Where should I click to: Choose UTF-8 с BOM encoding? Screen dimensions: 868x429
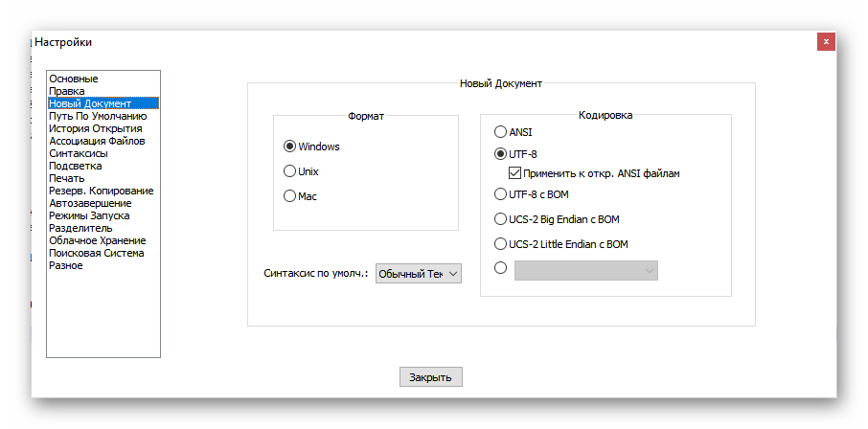coord(500,193)
